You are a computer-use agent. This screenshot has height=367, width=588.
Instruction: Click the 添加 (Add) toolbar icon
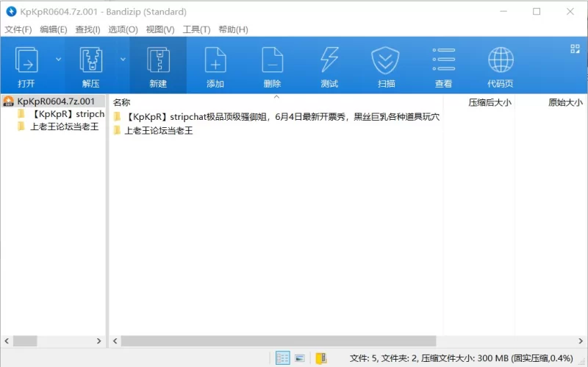[x=215, y=60]
